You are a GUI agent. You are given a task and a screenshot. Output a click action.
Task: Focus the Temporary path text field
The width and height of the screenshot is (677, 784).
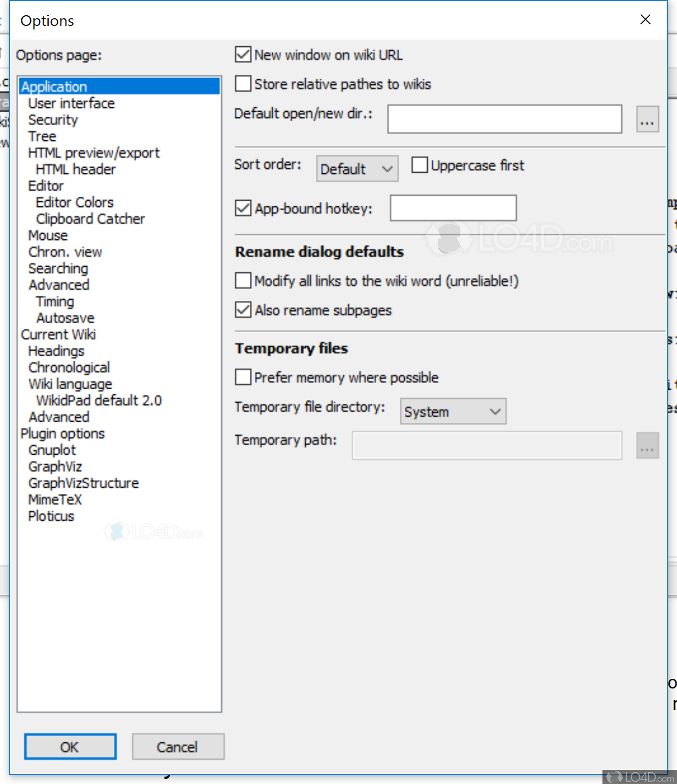pos(487,445)
